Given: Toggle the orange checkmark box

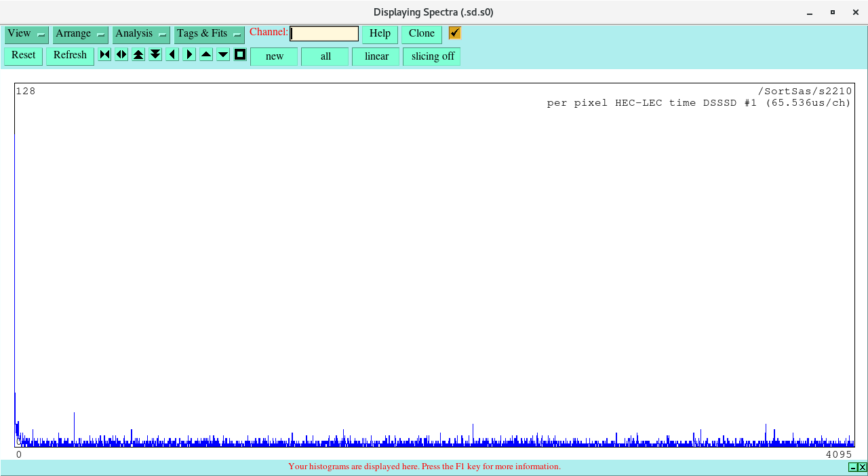Looking at the screenshot, I should coord(454,33).
